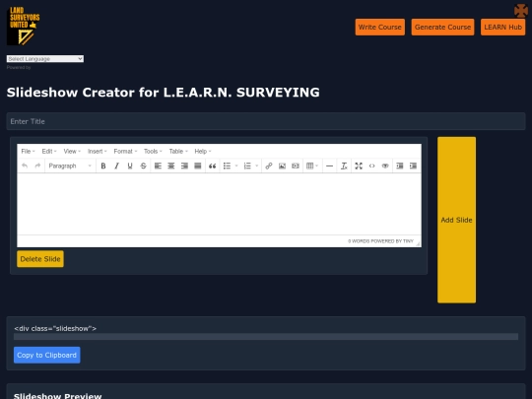The width and height of the screenshot is (532, 399).
Task: Undo the last editor action
Action: click(25, 166)
